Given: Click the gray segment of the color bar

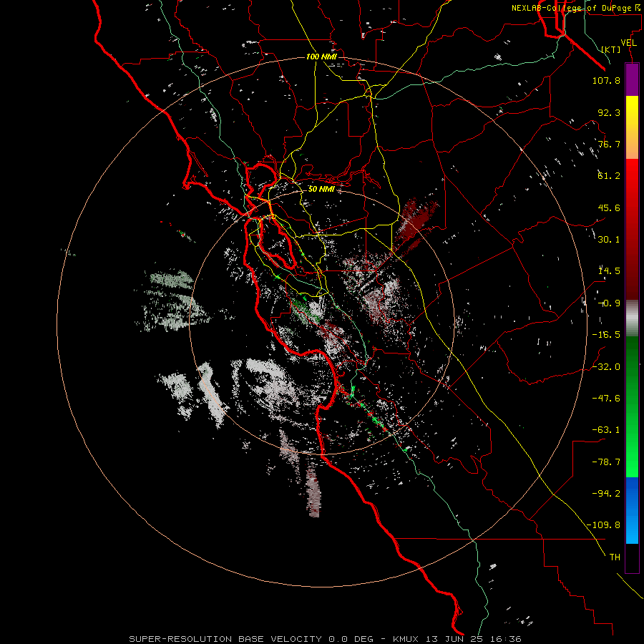Looking at the screenshot, I should (x=632, y=316).
